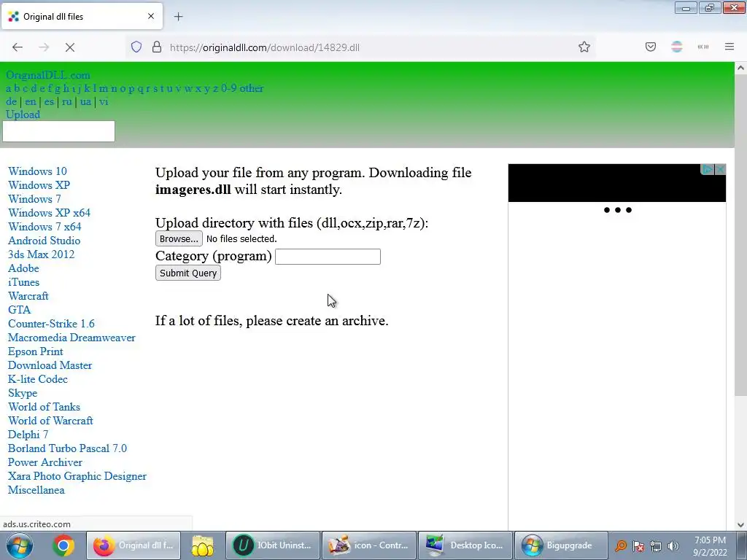Open the Firefox account icon
The image size is (747, 560).
676,47
